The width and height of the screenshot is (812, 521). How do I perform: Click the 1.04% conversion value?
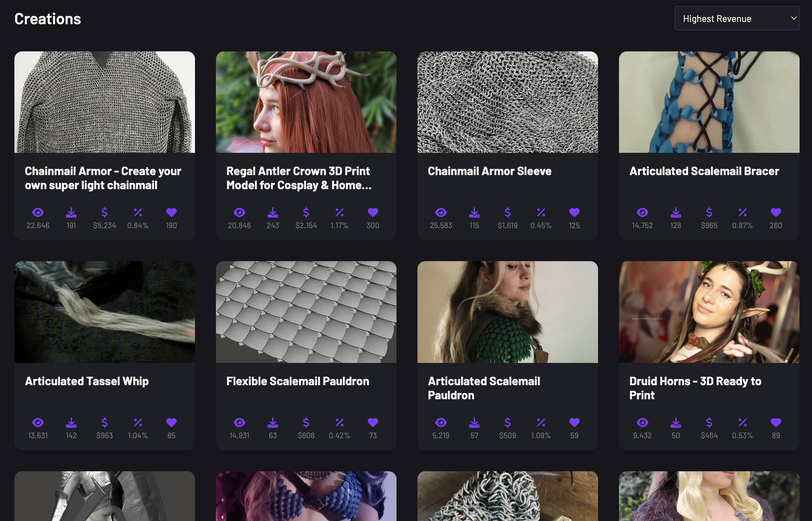[x=138, y=435]
